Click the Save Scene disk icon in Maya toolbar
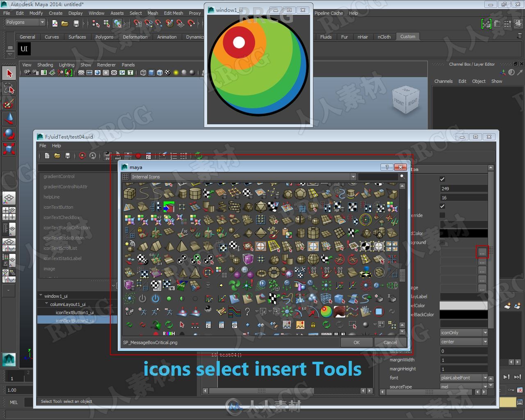This screenshot has width=525, height=420. click(x=76, y=23)
